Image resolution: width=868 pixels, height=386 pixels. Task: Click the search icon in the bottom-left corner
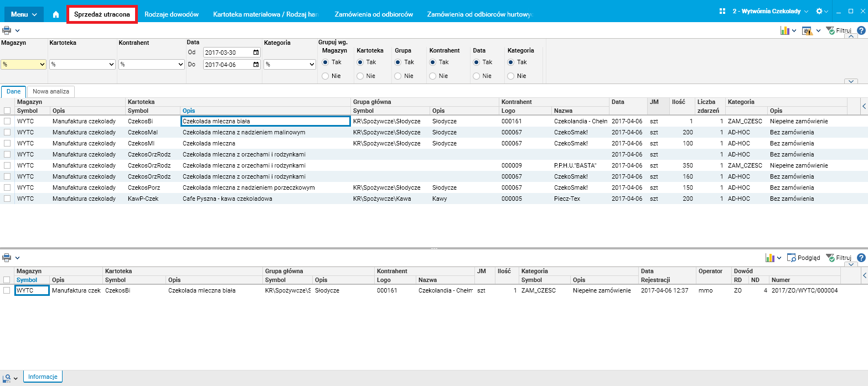pos(7,377)
